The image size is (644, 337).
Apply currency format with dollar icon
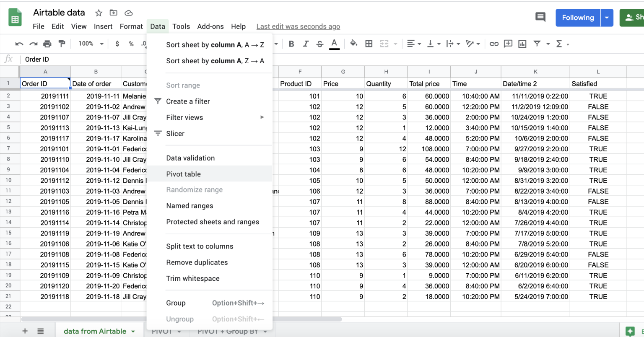click(117, 44)
